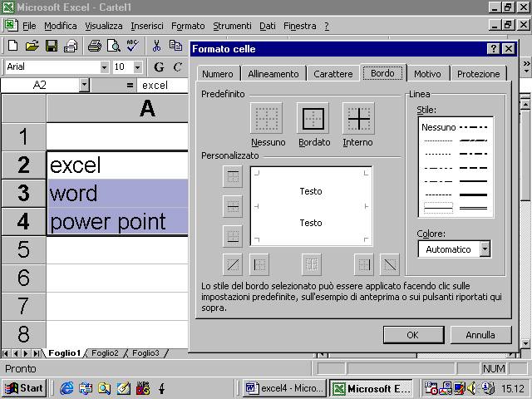Copy selection with the copy icon
The image size is (532, 399).
pyautogui.click(x=175, y=46)
